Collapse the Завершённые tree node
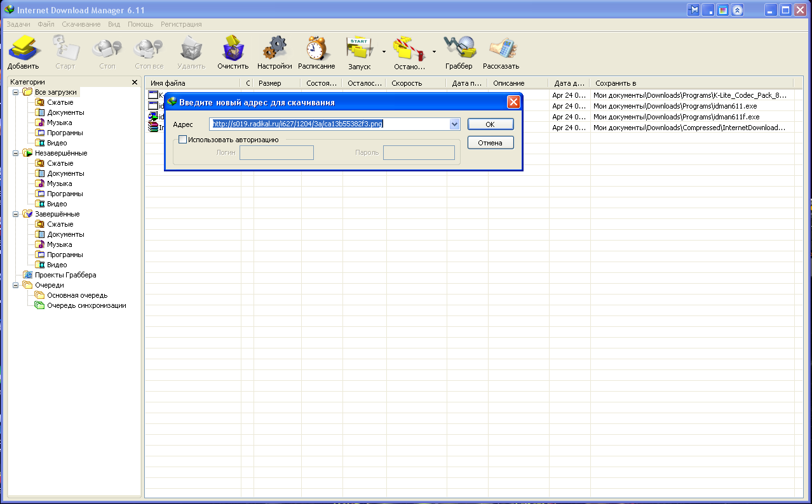Screen dimensions: 812x504 coord(16,214)
